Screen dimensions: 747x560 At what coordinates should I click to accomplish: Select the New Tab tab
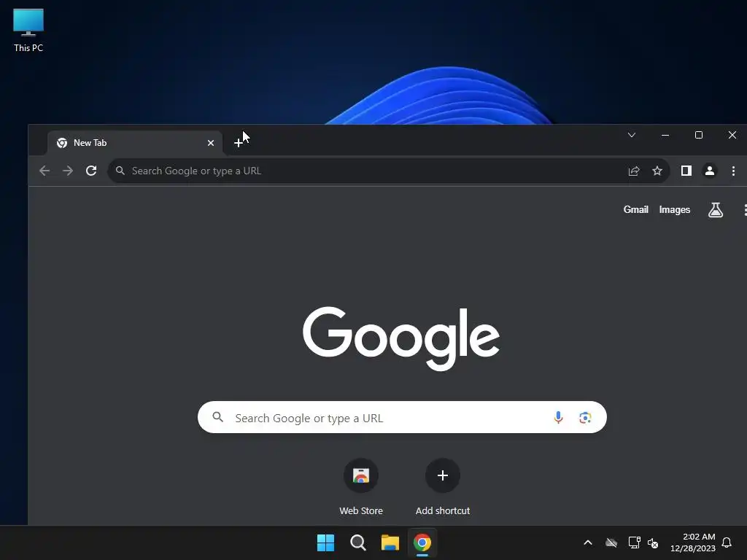pos(135,143)
